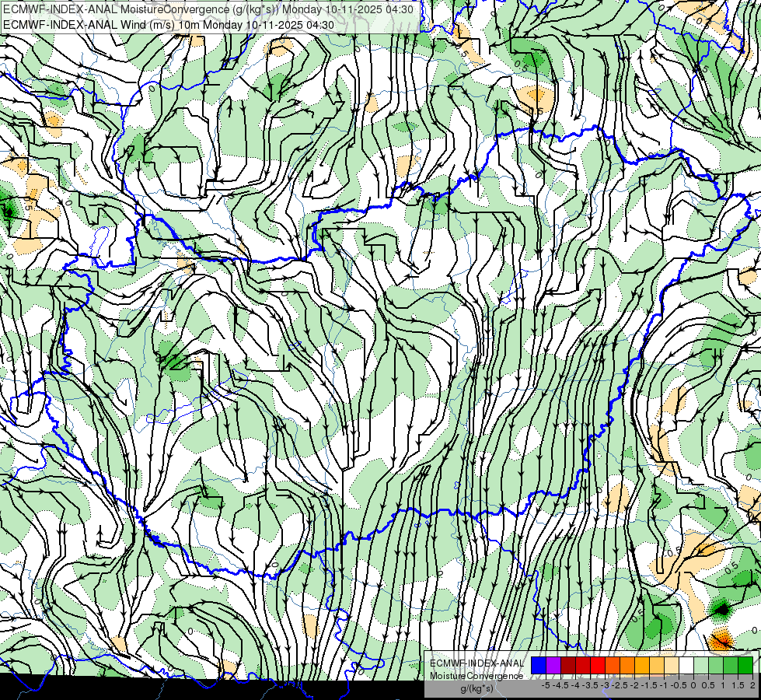Click the blue legend swatch below -5
Screen dimensions: 761x700
(x=539, y=665)
